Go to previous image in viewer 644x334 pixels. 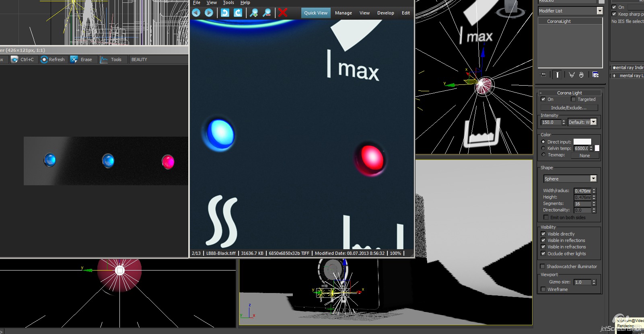196,13
